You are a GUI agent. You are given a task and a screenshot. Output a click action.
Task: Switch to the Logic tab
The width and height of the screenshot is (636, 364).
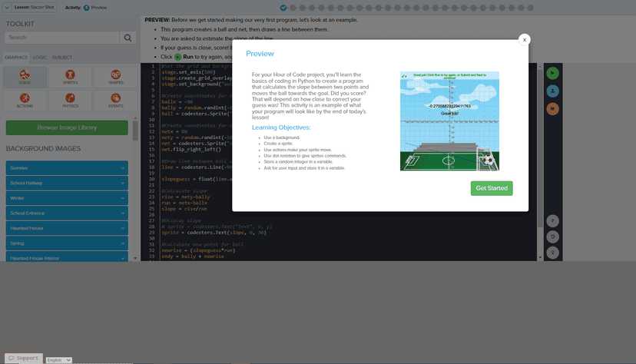(x=40, y=58)
